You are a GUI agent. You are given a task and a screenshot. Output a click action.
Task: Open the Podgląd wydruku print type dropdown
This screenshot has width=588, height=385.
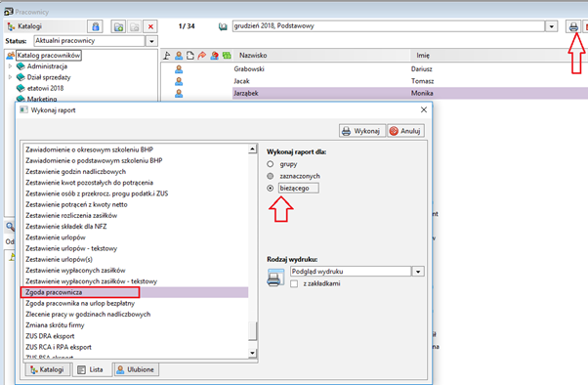tap(418, 272)
